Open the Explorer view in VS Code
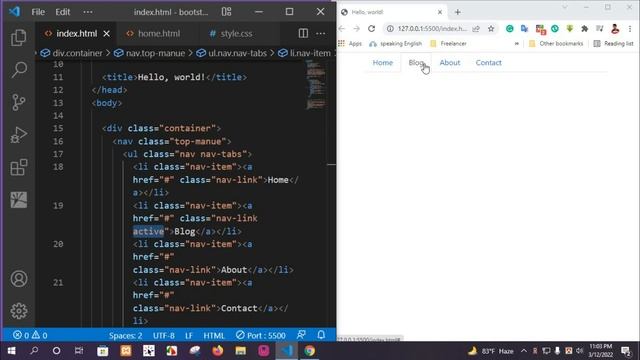 point(19,38)
